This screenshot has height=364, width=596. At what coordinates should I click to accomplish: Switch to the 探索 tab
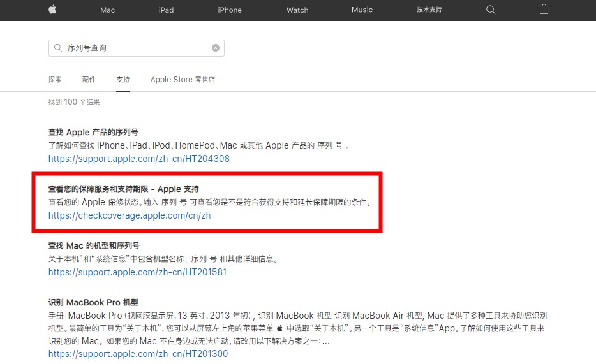click(55, 79)
